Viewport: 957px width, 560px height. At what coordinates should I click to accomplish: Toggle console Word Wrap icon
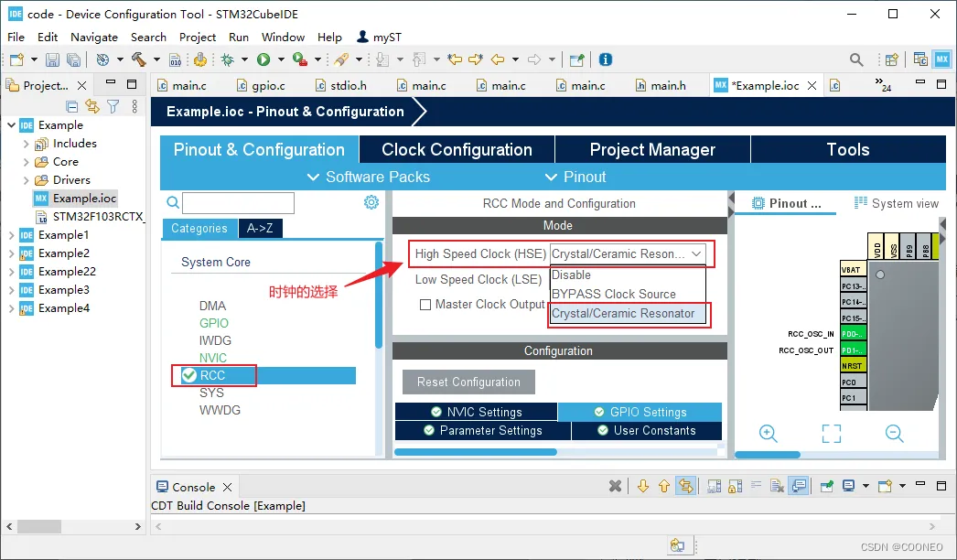(x=757, y=486)
